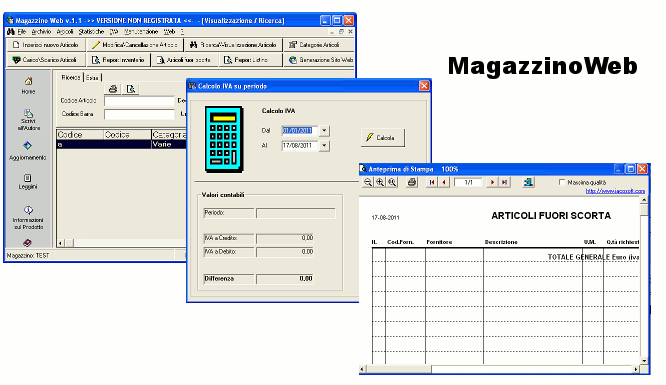Click the Codice Articolo input field
This screenshot has height=385, width=666.
click(139, 101)
